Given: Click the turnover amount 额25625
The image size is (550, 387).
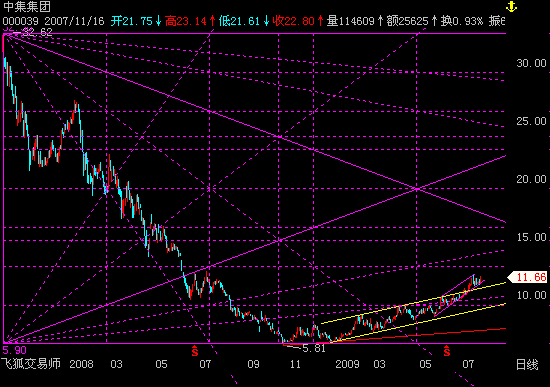Looking at the screenshot, I should click(408, 21).
